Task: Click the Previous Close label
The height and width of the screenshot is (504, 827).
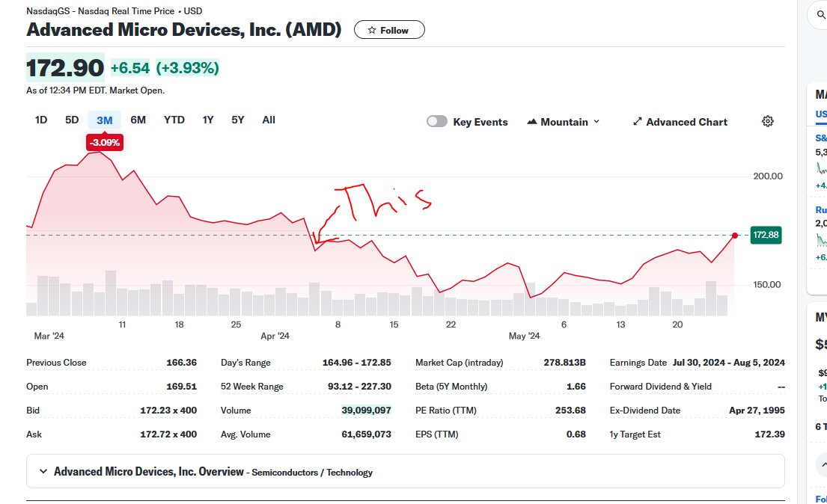Action: [x=56, y=362]
